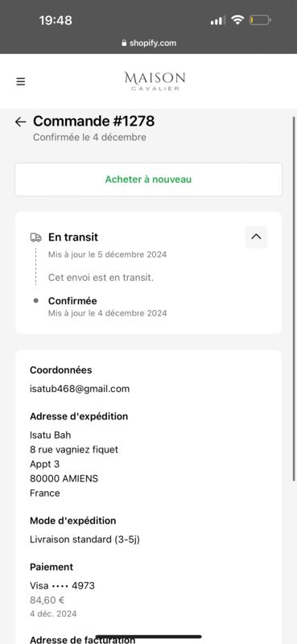This screenshot has width=297, height=644.
Task: Tap the Confirmée timeline step
Action: (72, 300)
